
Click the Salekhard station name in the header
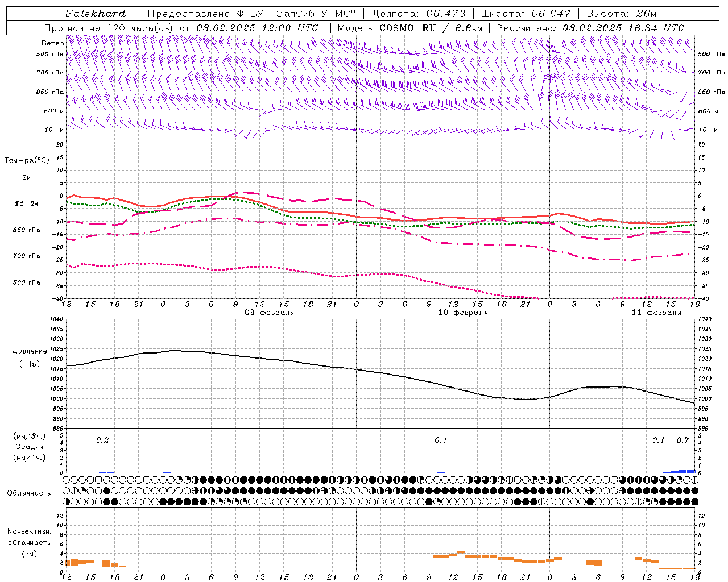(96, 14)
